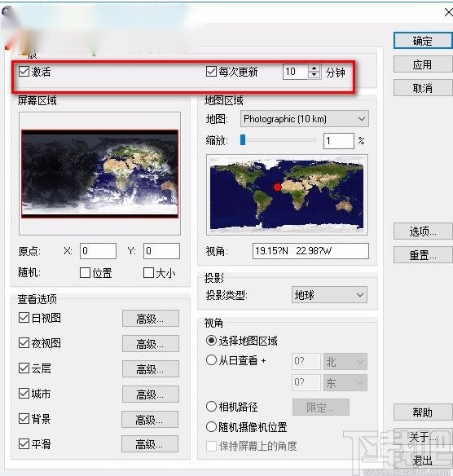
Task: Click the 缩放 percentage field
Action: [339, 141]
